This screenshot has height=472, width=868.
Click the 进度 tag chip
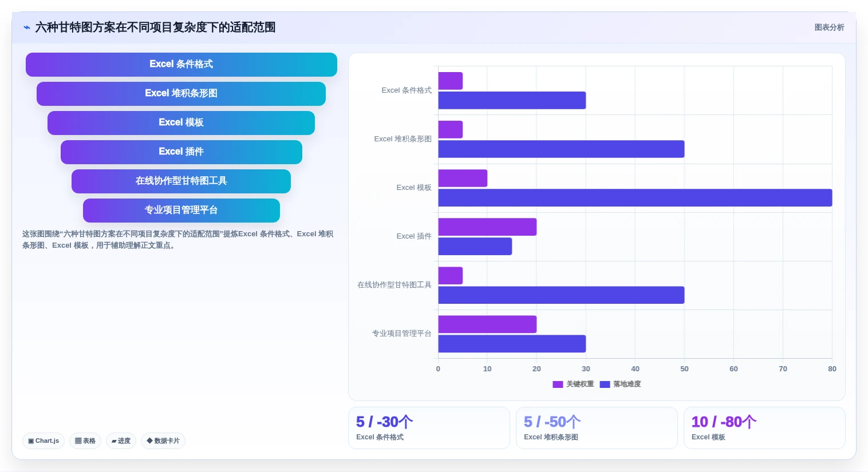(x=121, y=441)
